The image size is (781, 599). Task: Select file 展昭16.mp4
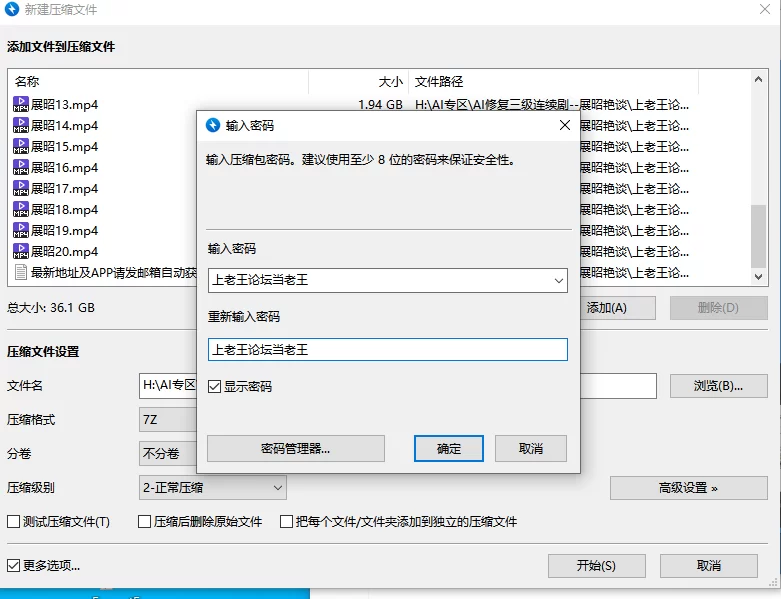[x=64, y=167]
